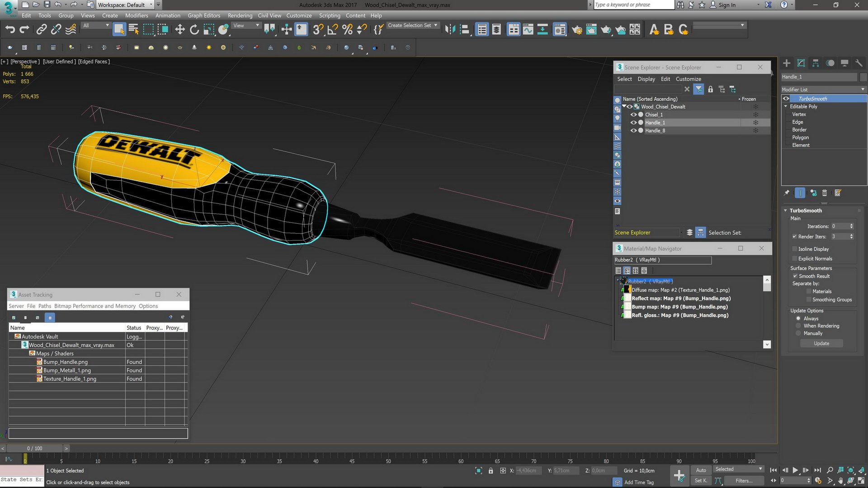Open the Utilities command panel tab

click(859, 63)
